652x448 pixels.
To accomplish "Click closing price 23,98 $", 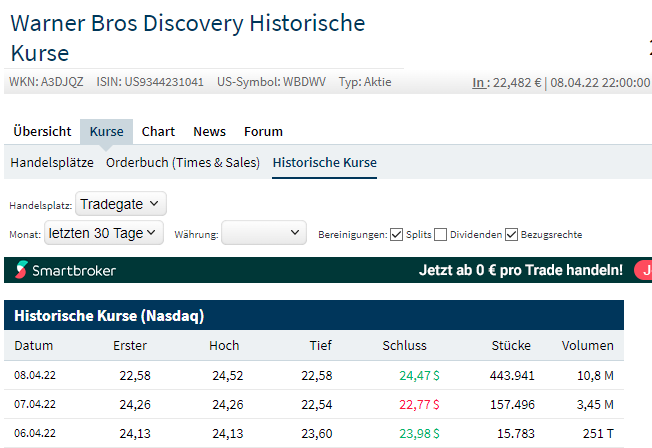I will coord(419,434).
